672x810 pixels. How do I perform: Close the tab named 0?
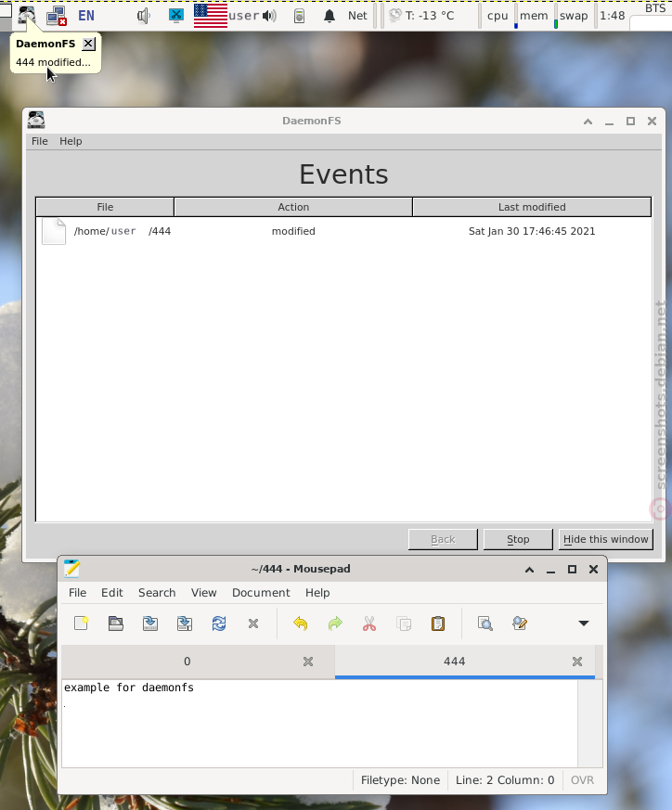coord(308,662)
